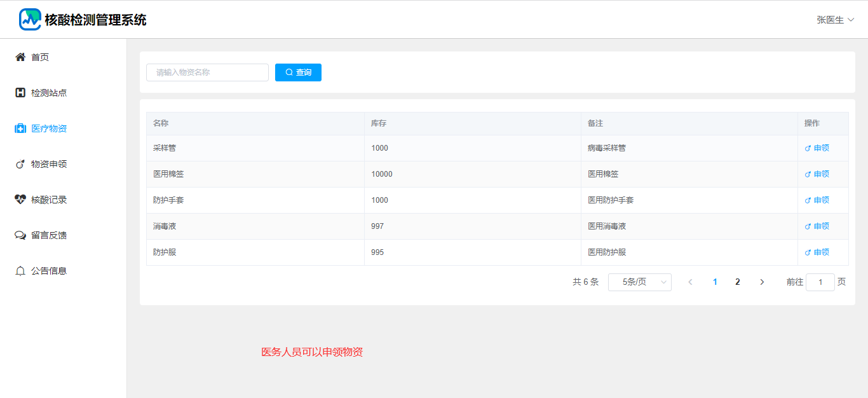Click the medical kit icon beside 医疗物资
The image size is (868, 398).
tap(20, 128)
